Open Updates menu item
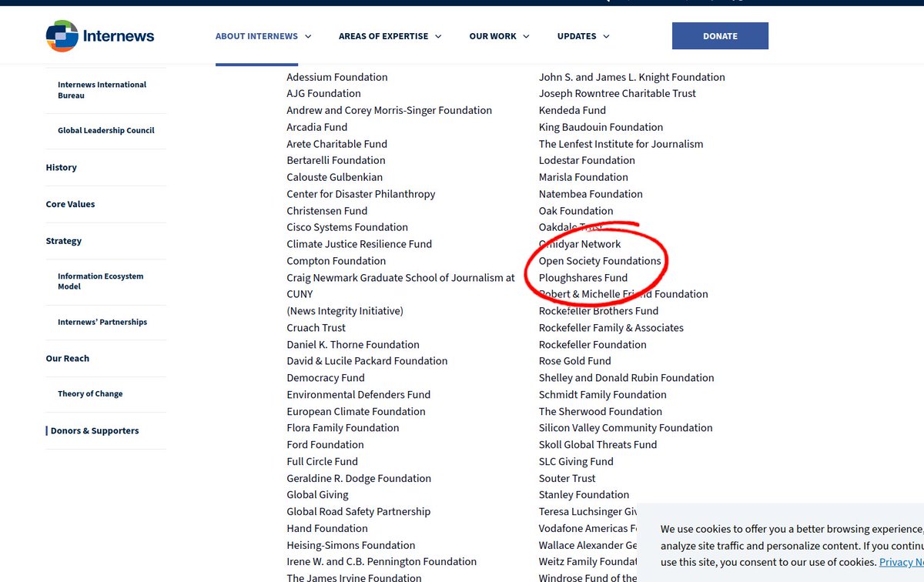This screenshot has width=924, height=582. point(577,36)
